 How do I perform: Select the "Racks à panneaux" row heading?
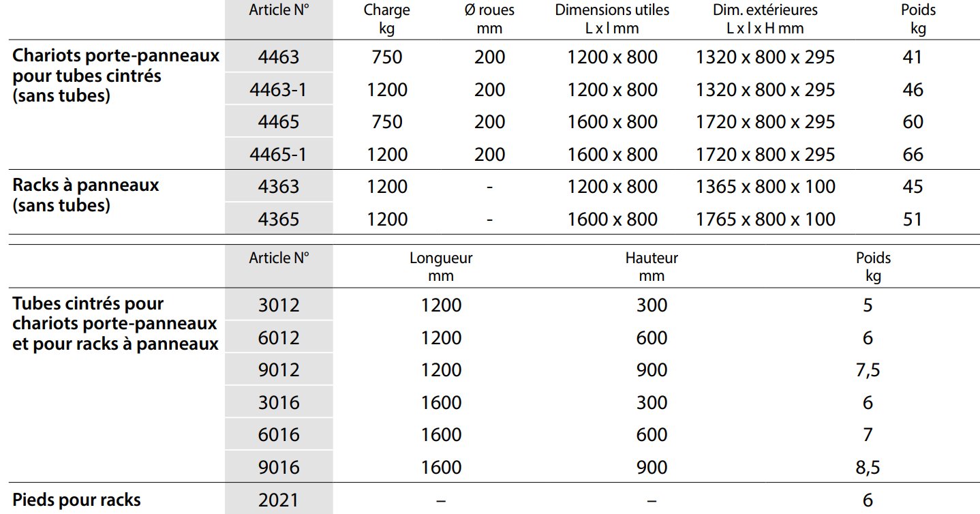point(86,185)
